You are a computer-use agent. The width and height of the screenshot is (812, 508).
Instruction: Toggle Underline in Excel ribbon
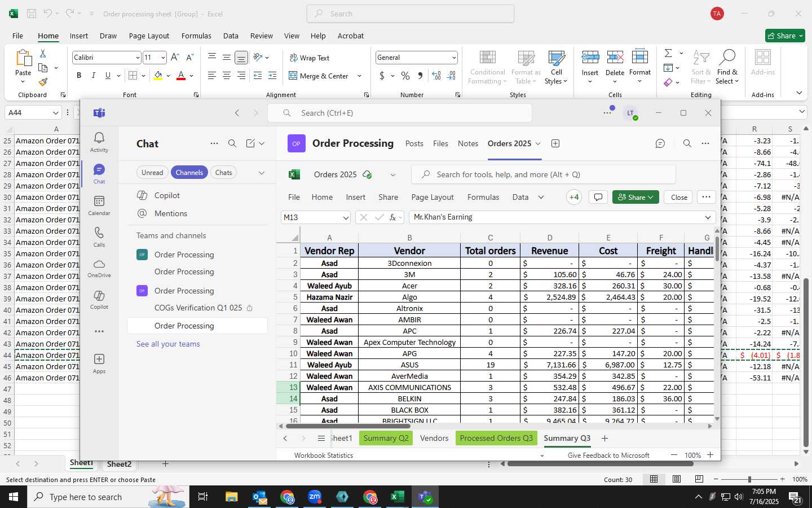click(x=108, y=76)
